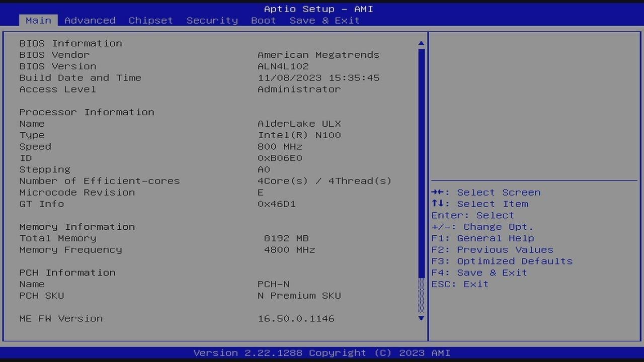Go to the Security tab
The height and width of the screenshot is (362, 644).
coord(212,21)
